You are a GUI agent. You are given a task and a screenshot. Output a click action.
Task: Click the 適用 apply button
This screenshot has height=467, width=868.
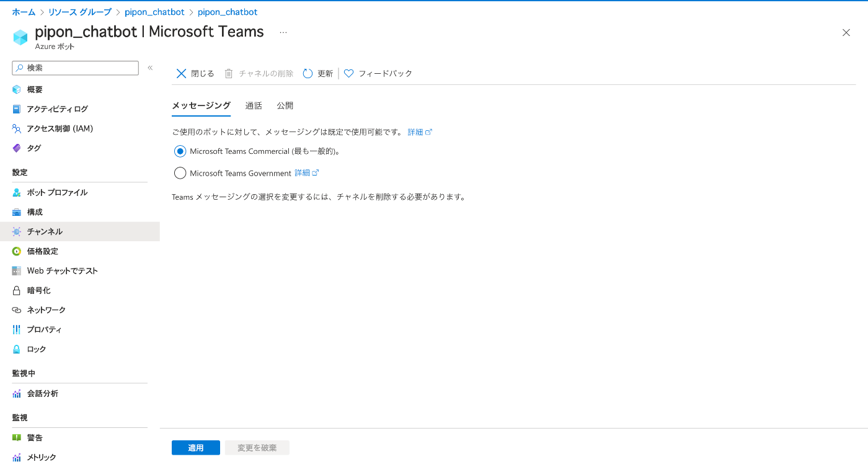coord(196,448)
